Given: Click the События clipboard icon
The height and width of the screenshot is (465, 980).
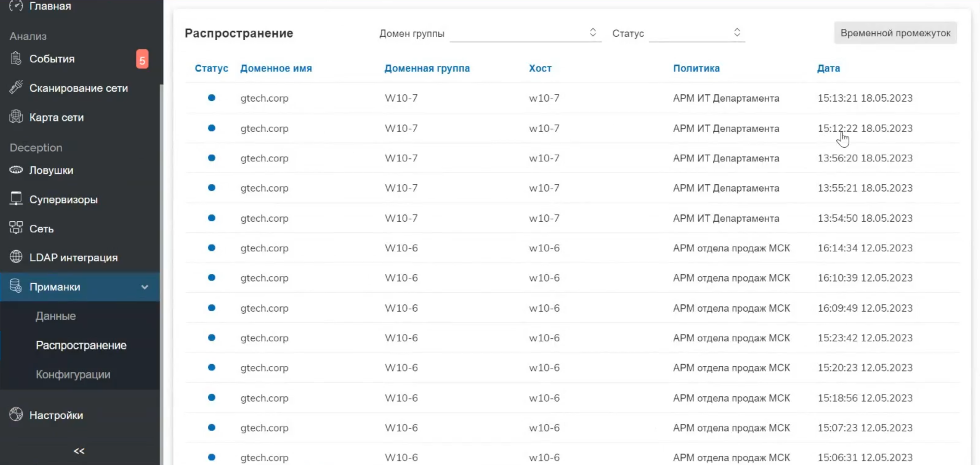Looking at the screenshot, I should [16, 59].
